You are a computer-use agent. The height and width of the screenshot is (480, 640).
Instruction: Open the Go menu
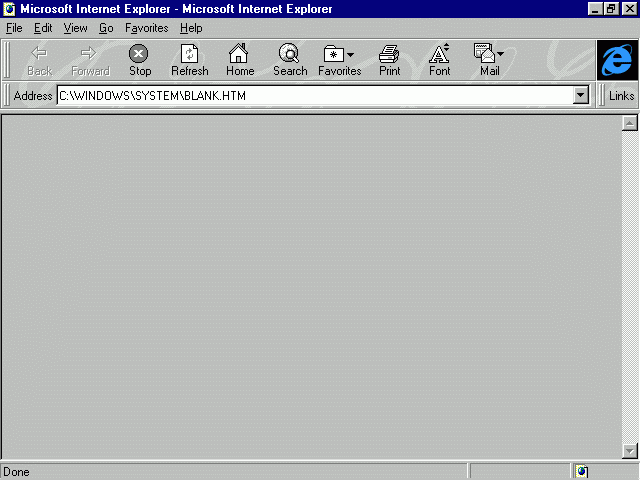106,28
